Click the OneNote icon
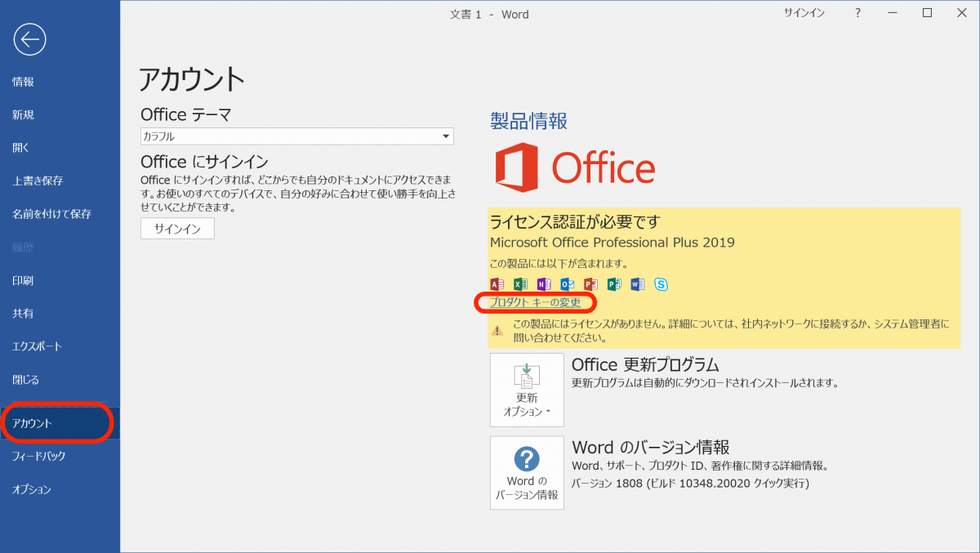This screenshot has height=553, width=980. coord(544,284)
